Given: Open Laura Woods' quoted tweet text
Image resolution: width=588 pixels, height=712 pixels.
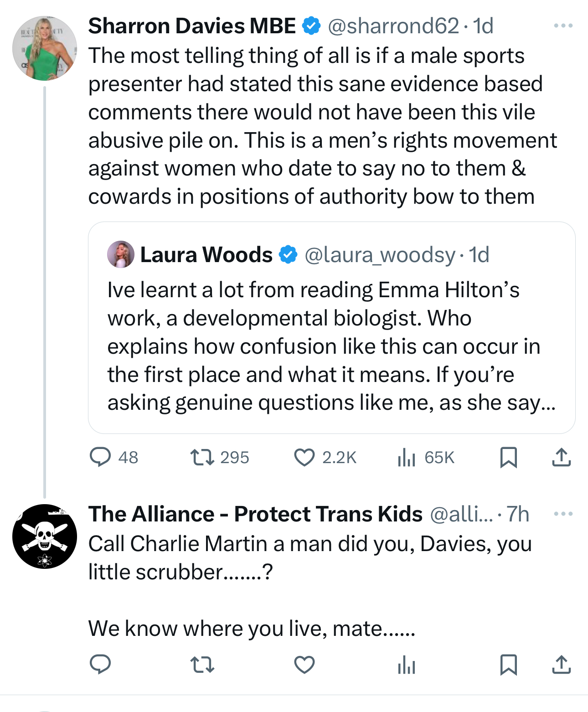Looking at the screenshot, I should point(324,346).
